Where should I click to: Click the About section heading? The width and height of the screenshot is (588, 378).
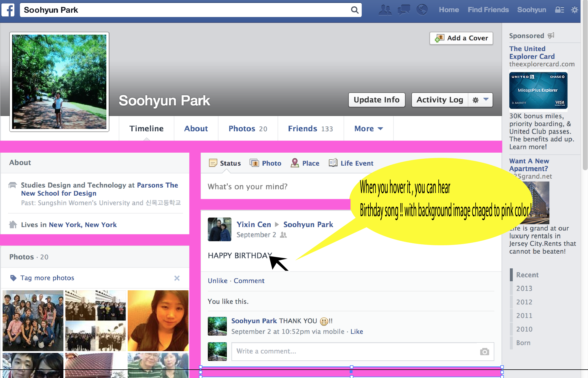[20, 163]
